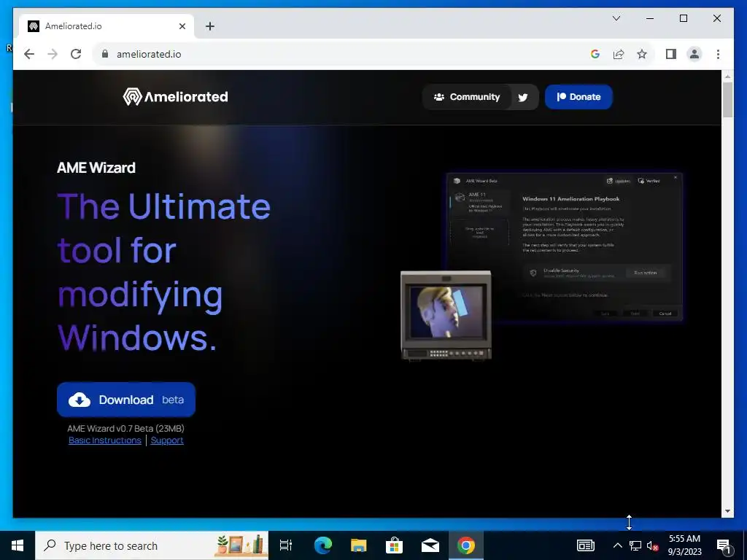Go back with the browser back arrow
747x560 pixels.
click(x=29, y=54)
